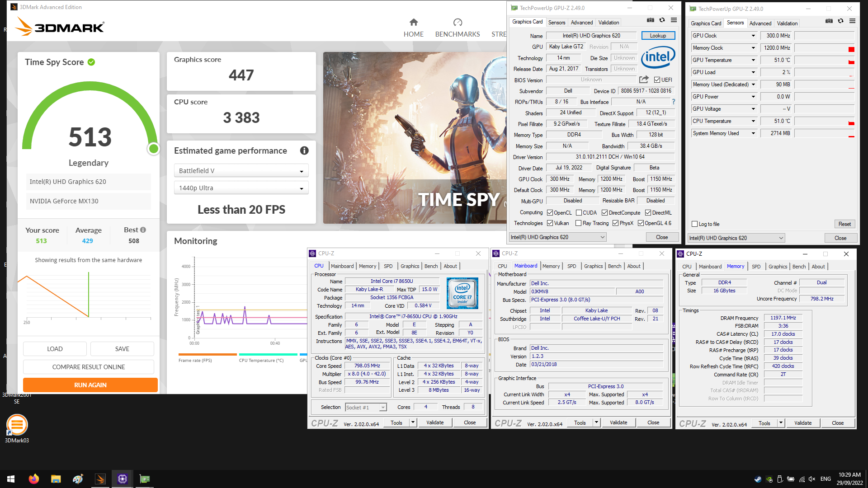Switch to CPU-Z via its taskbar icon

tap(123, 479)
